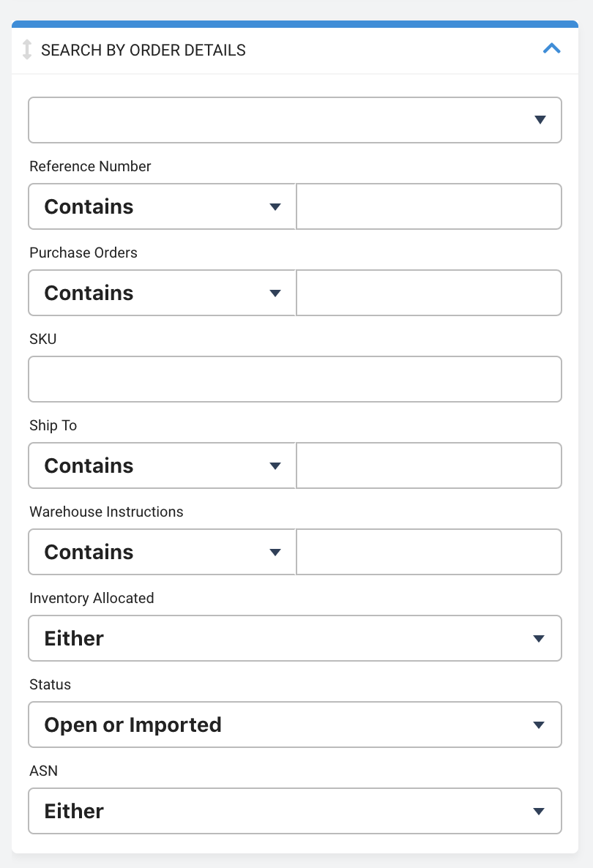Click the arrow icon of the Status dropdown
The width and height of the screenshot is (593, 868).
click(x=539, y=725)
